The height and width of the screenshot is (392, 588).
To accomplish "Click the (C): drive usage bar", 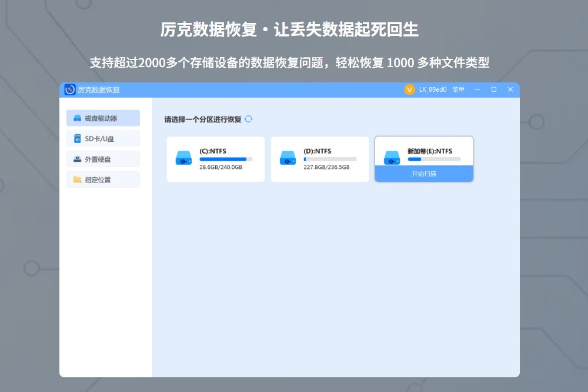I will point(226,159).
